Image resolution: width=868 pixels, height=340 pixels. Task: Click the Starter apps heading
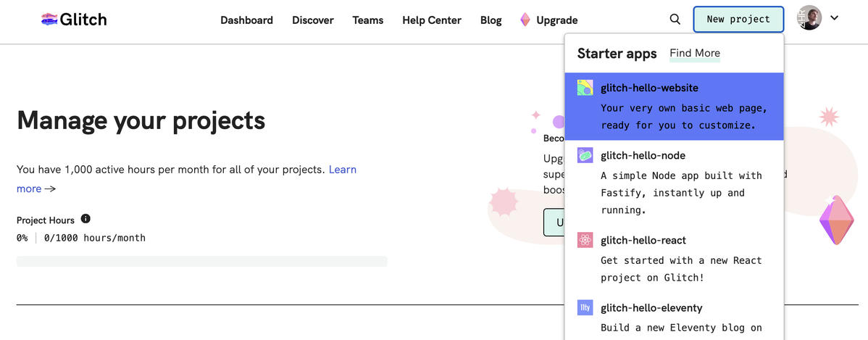pos(617,54)
